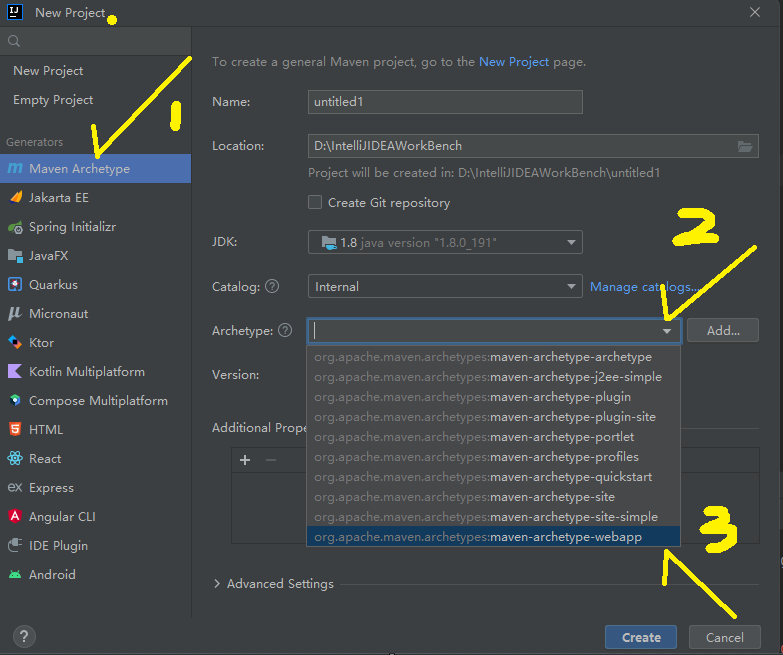Open the folder browse icon in Location
The image size is (783, 655).
coord(745,146)
